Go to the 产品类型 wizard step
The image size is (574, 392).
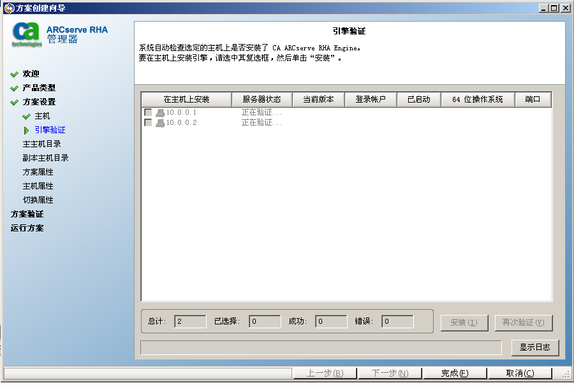point(39,88)
